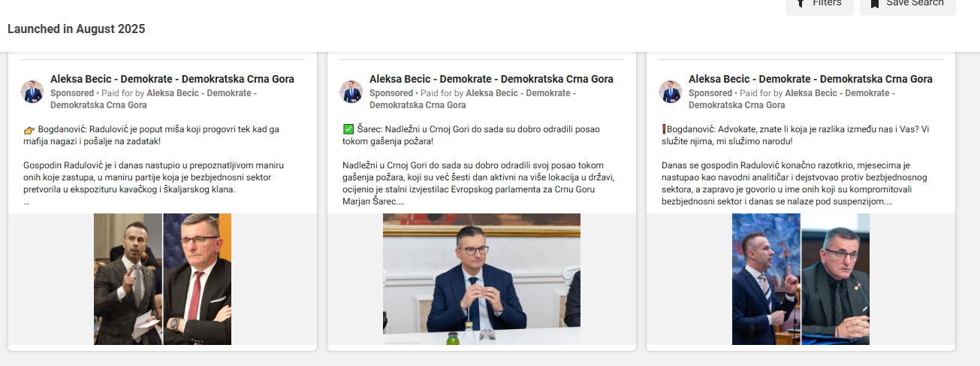Click the Launched in August 2025 heading
The height and width of the screenshot is (366, 980).
pos(77,29)
